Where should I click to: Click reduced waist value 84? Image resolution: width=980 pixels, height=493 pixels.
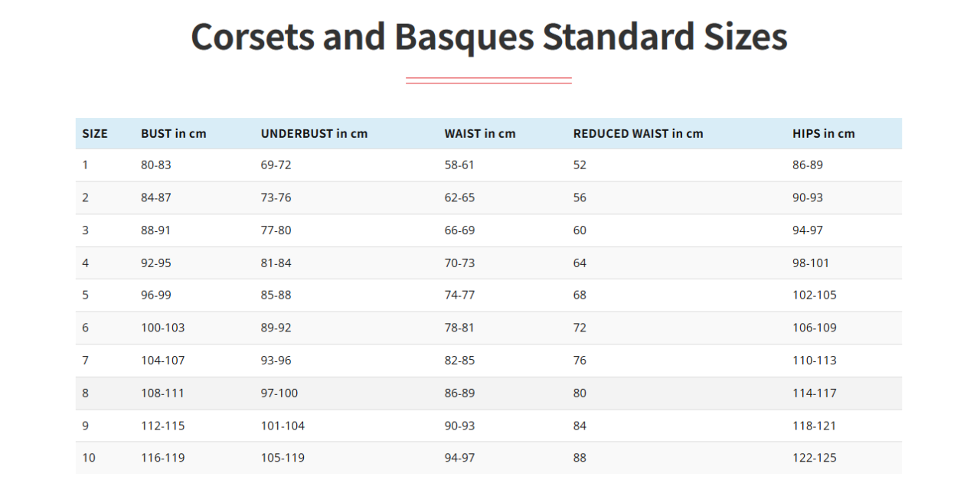[580, 426]
